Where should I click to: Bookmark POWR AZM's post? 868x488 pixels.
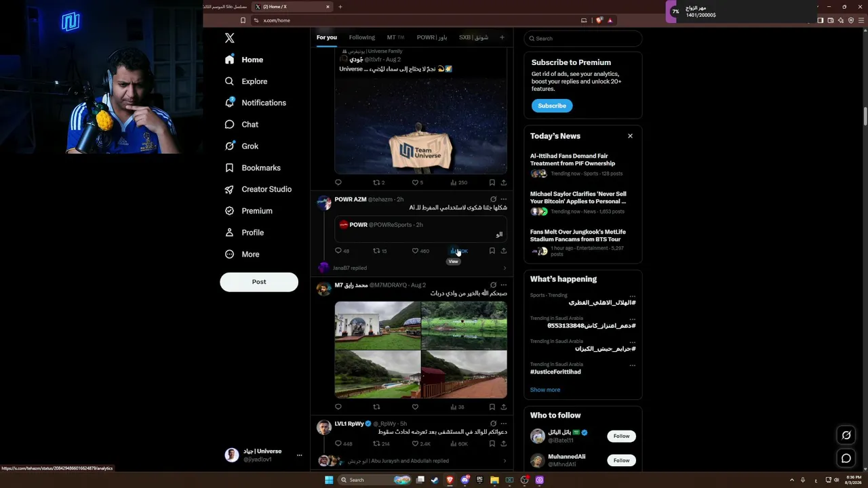(x=492, y=251)
